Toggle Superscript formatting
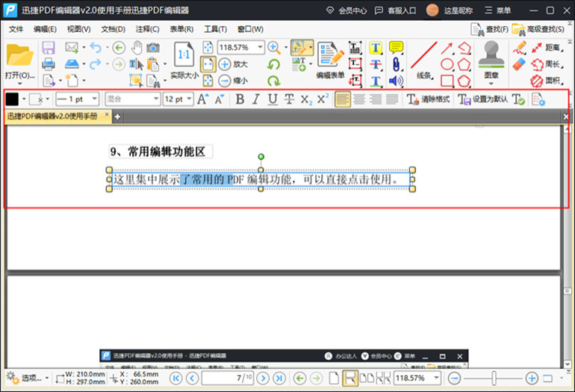575x392 pixels. point(323,99)
